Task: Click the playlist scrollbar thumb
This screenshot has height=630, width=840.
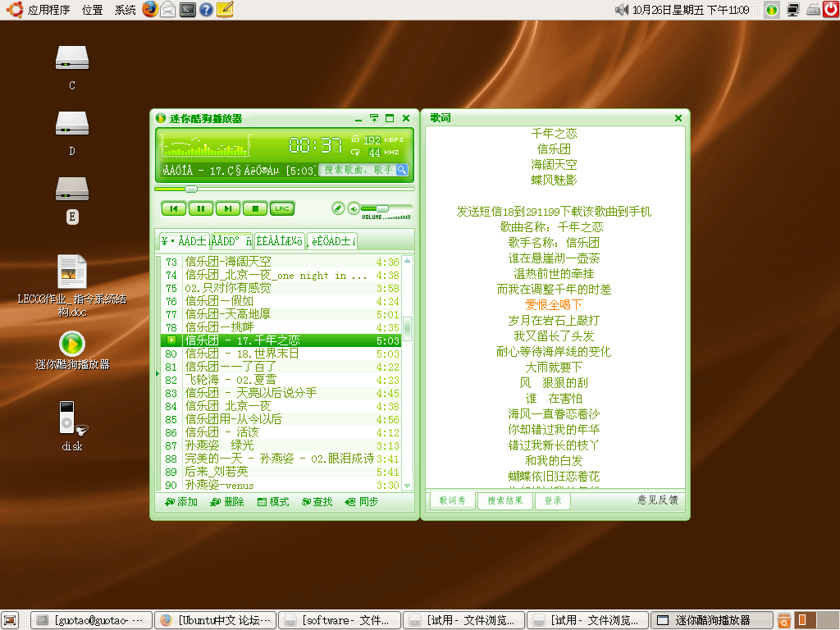Action: coord(407,329)
